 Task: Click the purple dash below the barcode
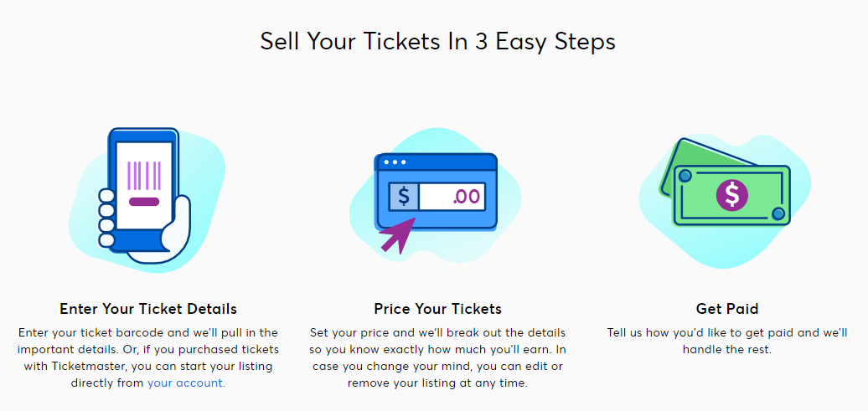coord(143,202)
